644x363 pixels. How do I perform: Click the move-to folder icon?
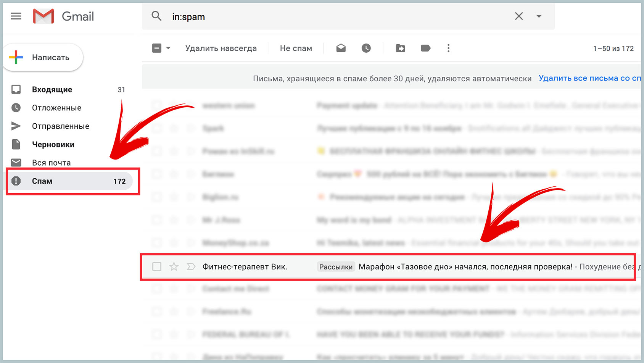point(401,48)
